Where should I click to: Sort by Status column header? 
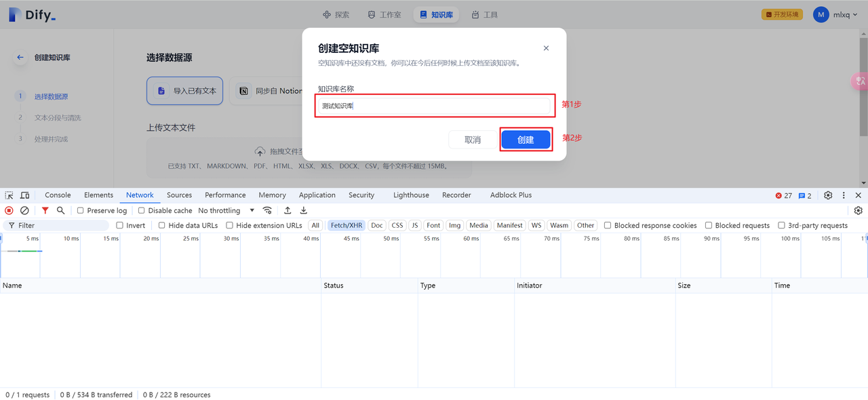370,285
